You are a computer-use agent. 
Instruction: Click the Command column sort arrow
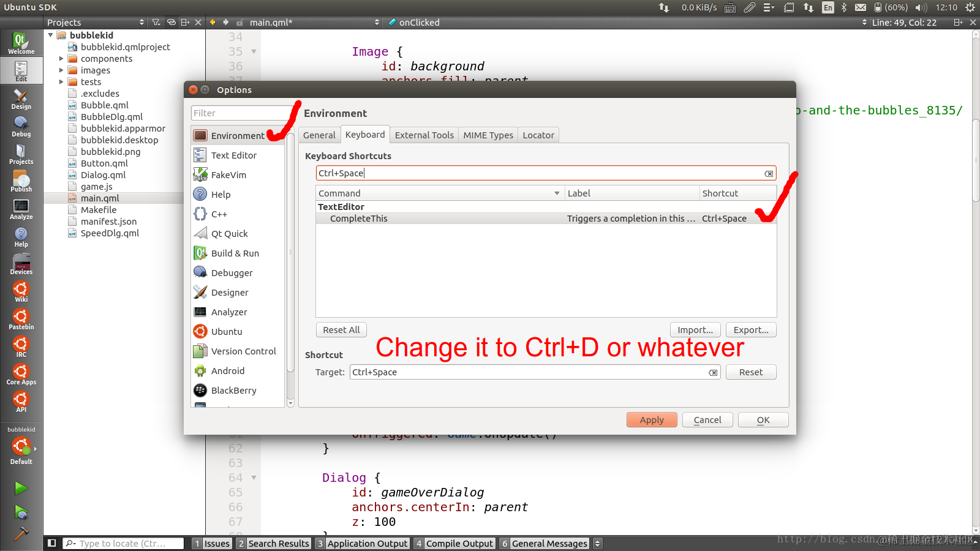coord(557,193)
